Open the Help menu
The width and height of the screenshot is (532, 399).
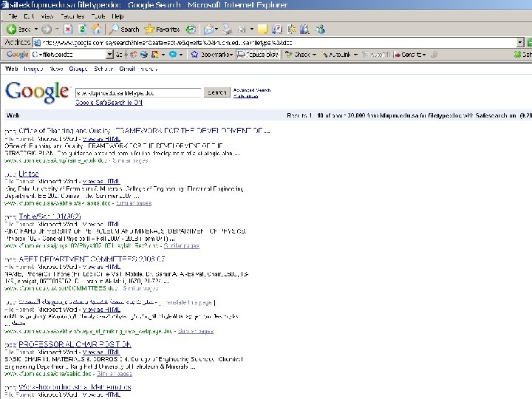tap(117, 16)
